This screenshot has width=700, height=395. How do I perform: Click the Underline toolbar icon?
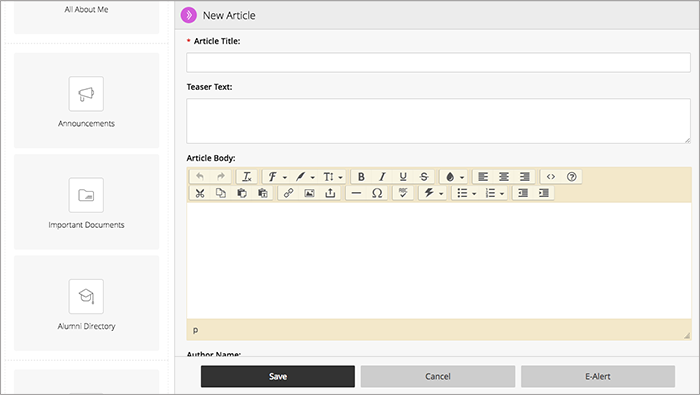[403, 177]
